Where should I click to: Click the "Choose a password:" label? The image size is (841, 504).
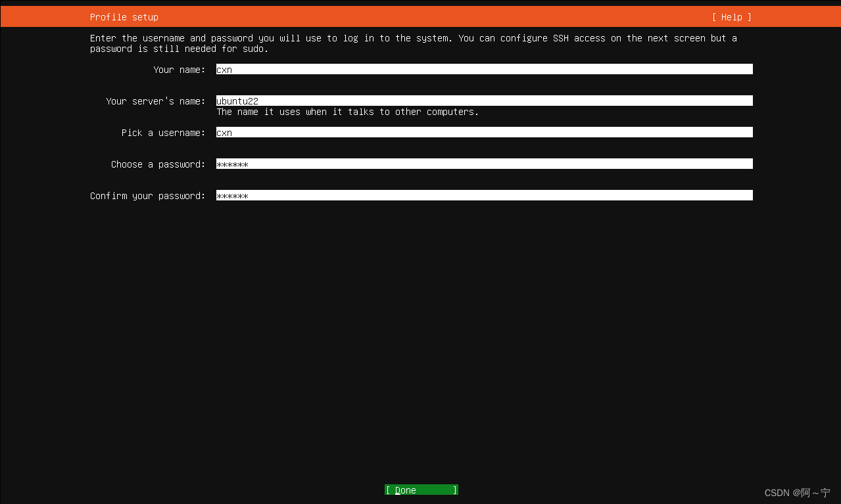pos(158,164)
